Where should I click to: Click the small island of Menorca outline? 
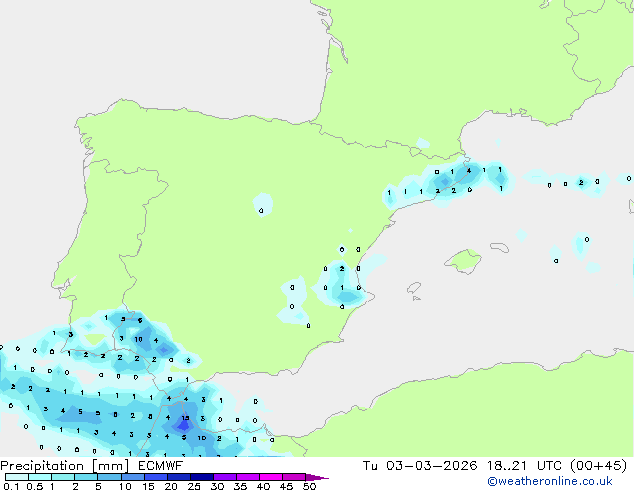tap(500, 247)
